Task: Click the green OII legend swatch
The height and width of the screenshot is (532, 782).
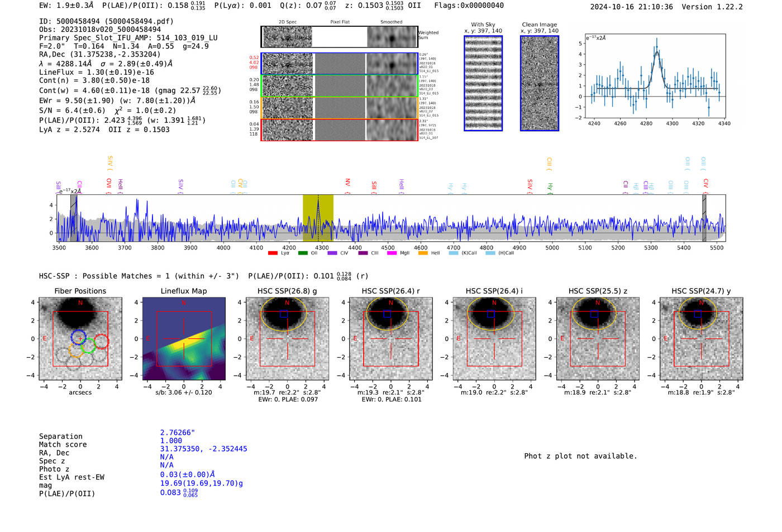Action: coord(303,253)
